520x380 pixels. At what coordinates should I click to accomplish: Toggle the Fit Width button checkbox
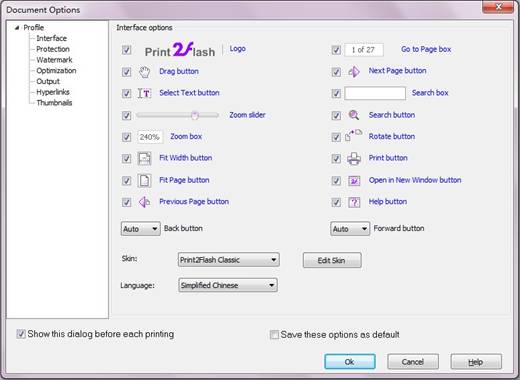coord(126,159)
